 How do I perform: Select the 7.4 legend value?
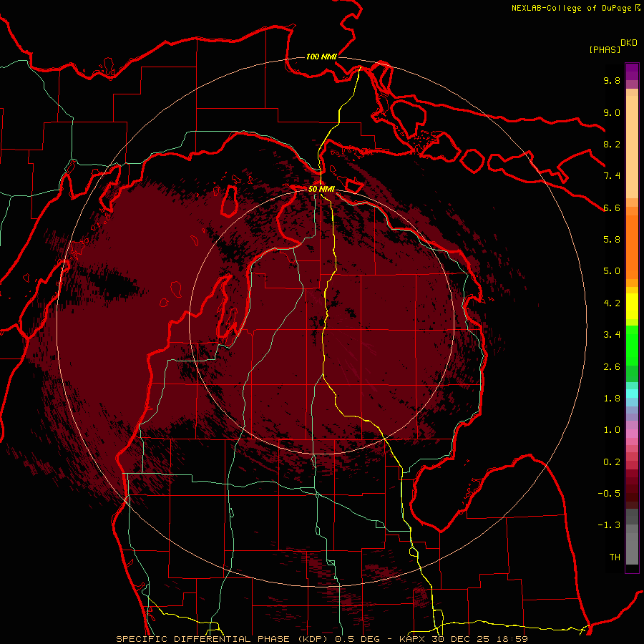point(612,176)
